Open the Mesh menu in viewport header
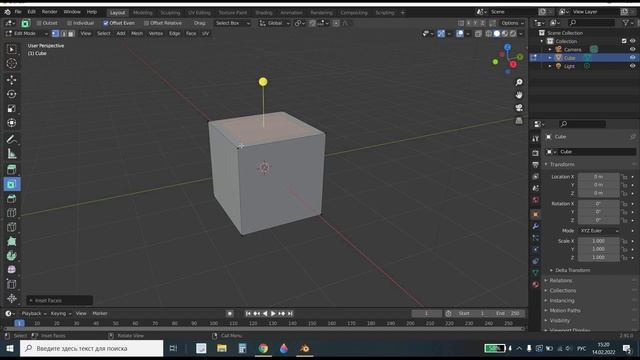The image size is (640, 360). [137, 33]
